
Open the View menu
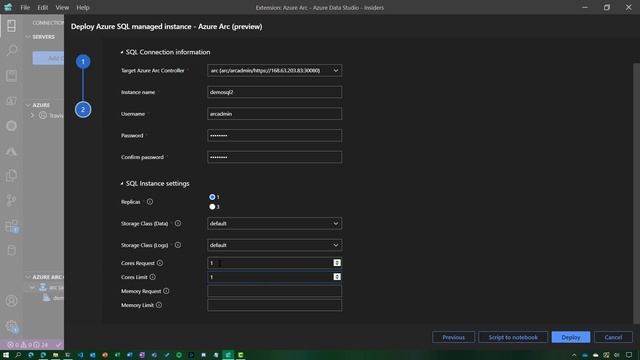[x=62, y=7]
